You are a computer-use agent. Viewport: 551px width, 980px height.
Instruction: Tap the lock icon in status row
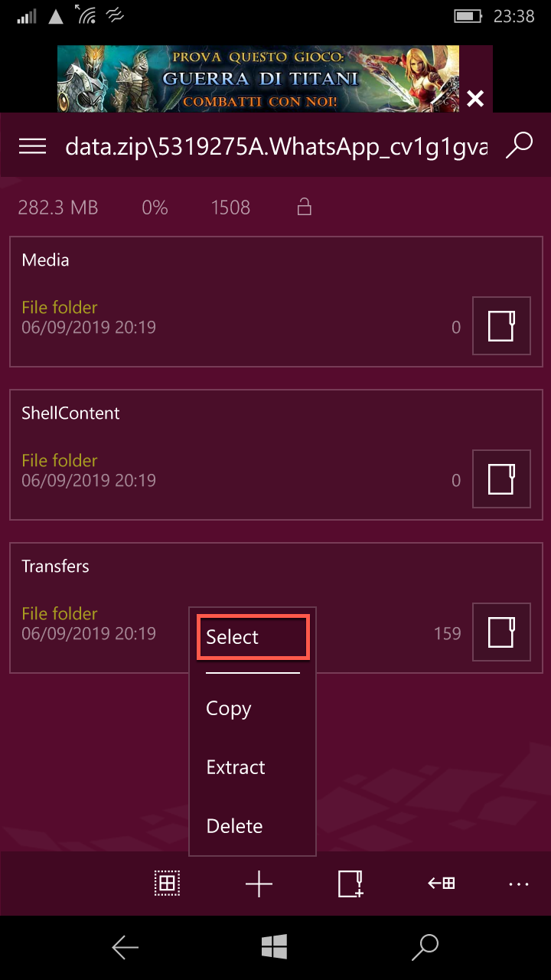point(305,207)
